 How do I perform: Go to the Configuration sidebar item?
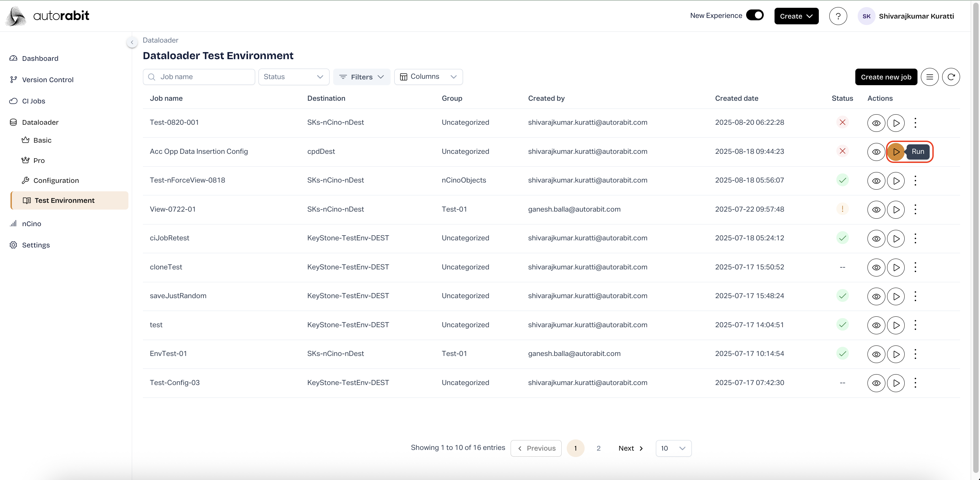pyautogui.click(x=56, y=181)
